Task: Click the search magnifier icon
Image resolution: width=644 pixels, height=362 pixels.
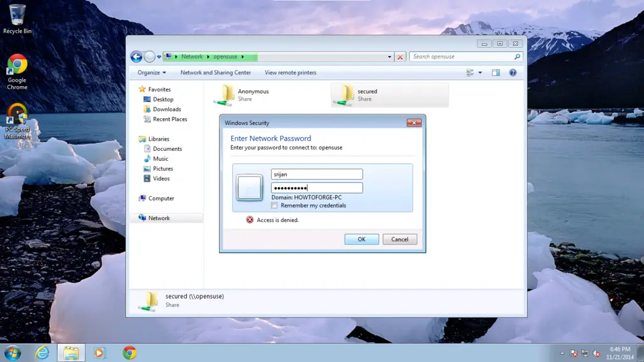Action: [x=517, y=57]
